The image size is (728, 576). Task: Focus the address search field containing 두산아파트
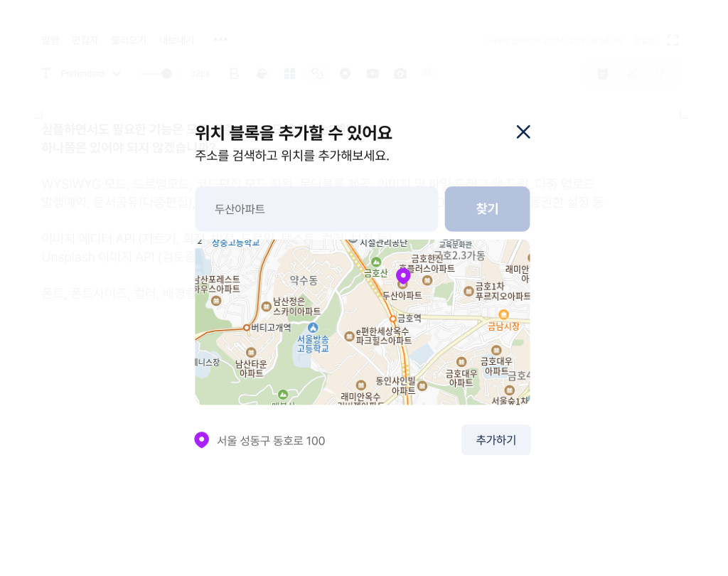316,209
